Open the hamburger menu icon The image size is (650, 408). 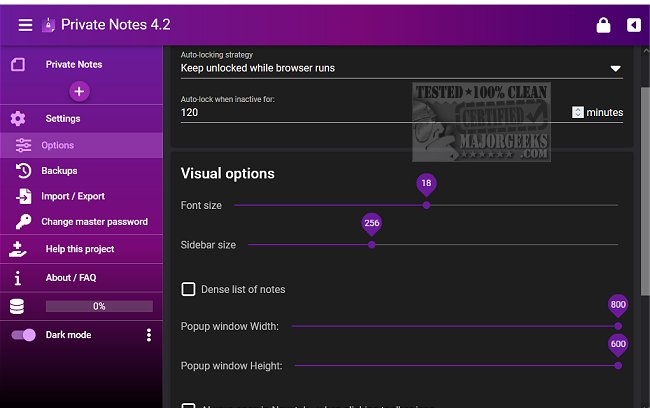point(25,25)
